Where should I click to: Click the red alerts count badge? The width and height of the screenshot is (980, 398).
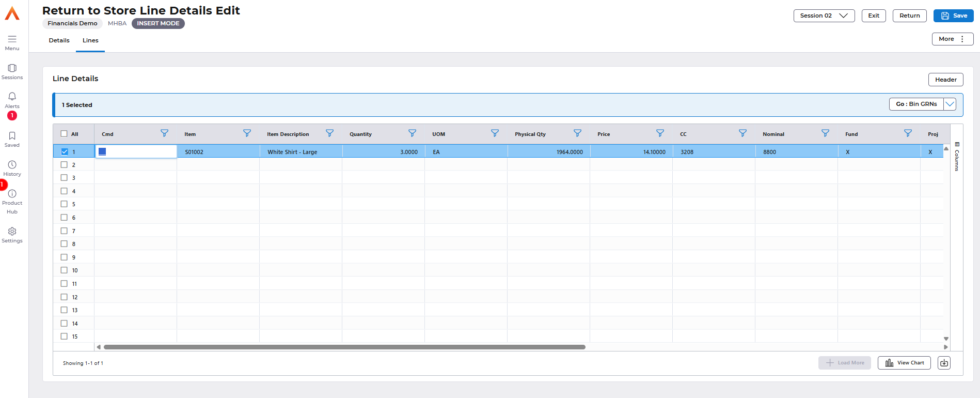pos(12,116)
